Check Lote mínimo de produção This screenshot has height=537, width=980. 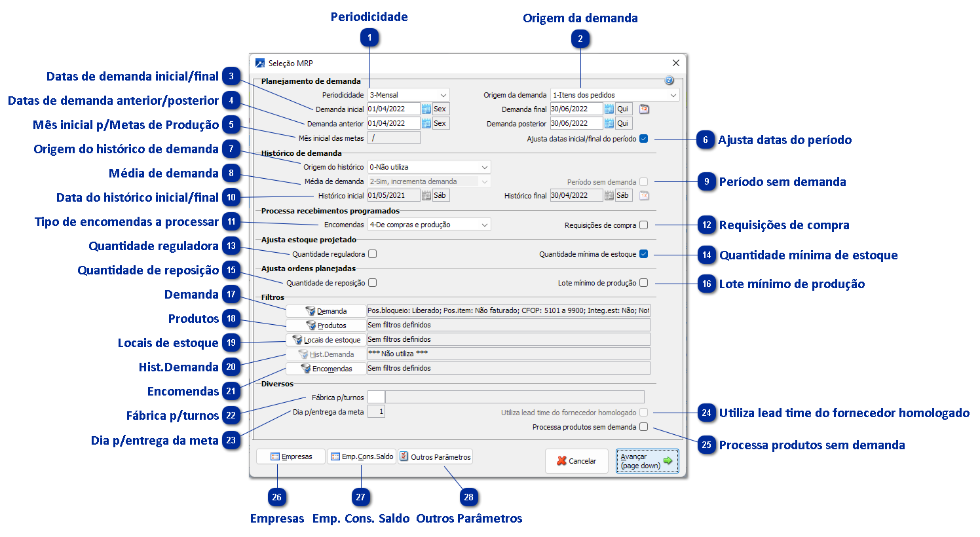[643, 283]
